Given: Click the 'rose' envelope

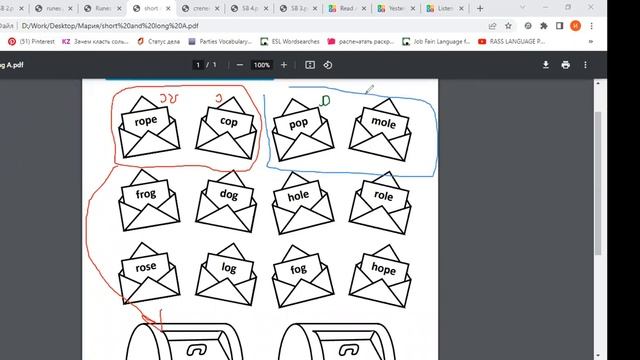Looking at the screenshot, I should [x=149, y=273].
